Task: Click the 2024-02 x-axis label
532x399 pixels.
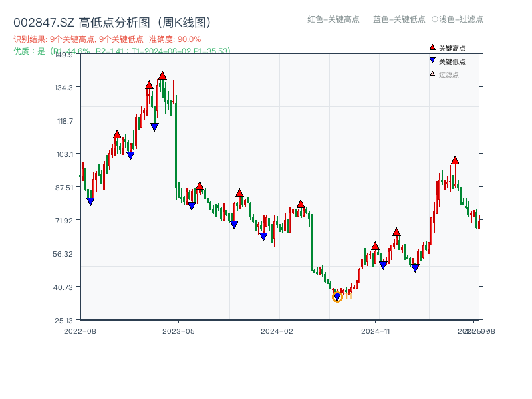Action: 277,331
